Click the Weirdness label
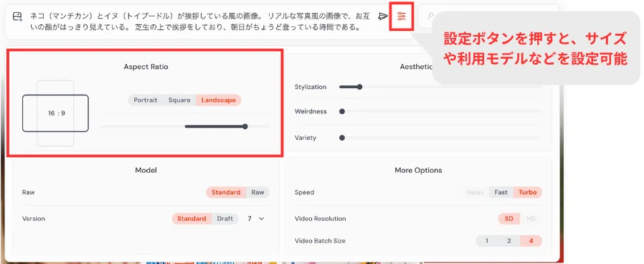644x264 pixels. click(x=311, y=112)
